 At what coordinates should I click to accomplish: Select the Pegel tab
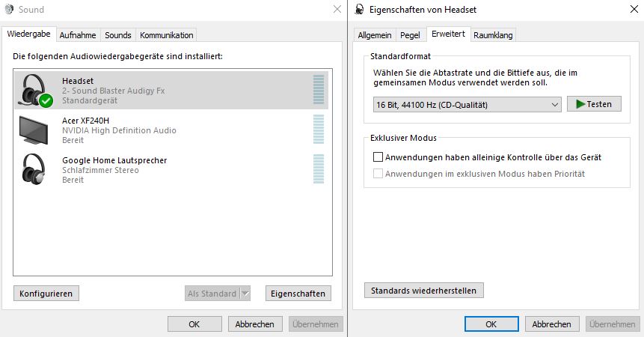point(410,35)
